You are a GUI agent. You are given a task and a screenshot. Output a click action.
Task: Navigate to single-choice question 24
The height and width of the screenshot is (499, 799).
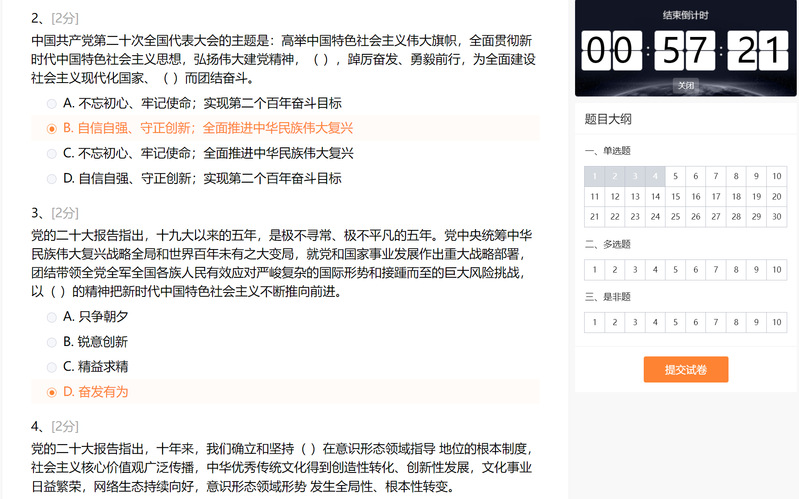[655, 217]
